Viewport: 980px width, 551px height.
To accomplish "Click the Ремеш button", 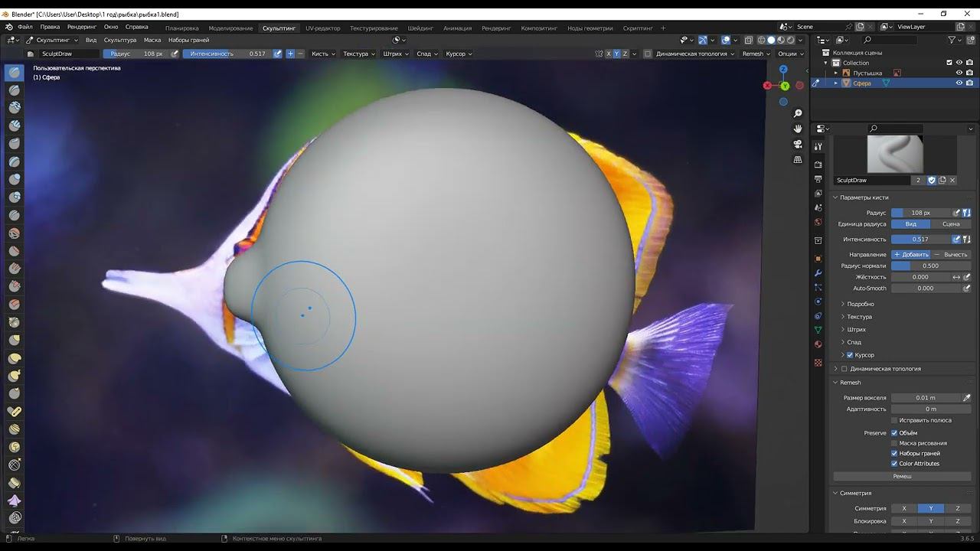I will tap(902, 476).
